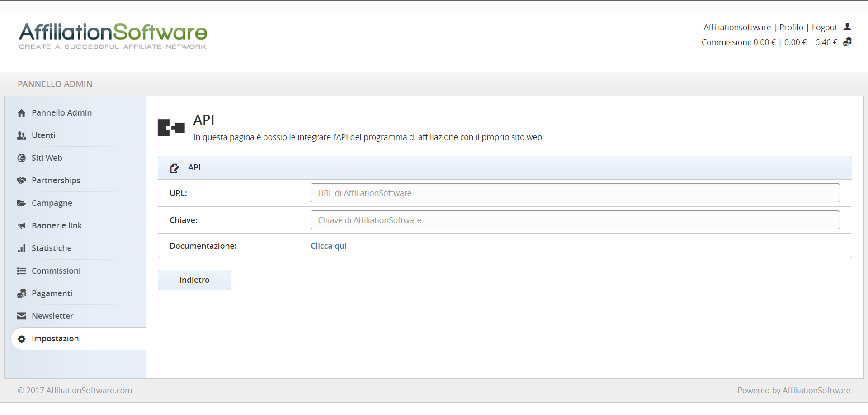Click the AffiliationSoftware logo

[x=113, y=36]
